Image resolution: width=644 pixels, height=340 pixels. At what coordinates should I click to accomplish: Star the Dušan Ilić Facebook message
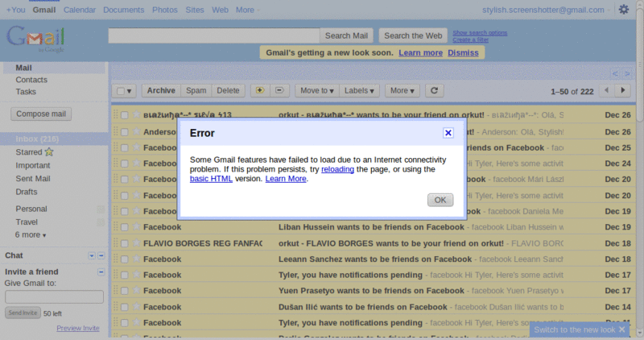tap(136, 306)
